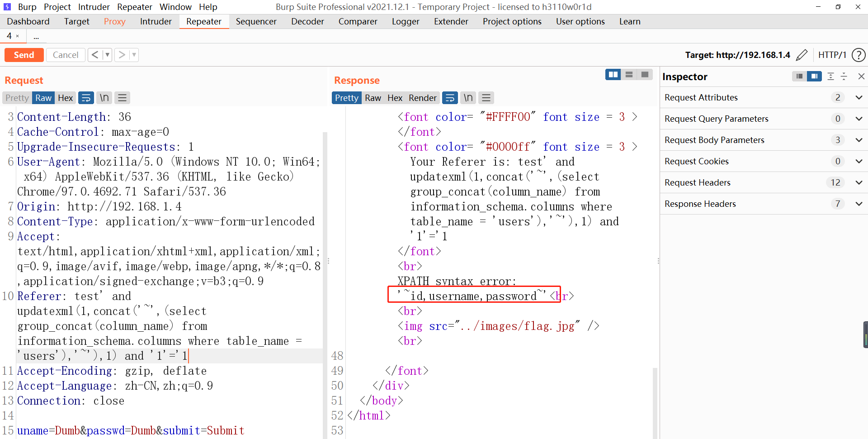Viewport: 868px width, 439px height.
Task: Click the Inspector expand-all sections icon
Action: tap(831, 76)
